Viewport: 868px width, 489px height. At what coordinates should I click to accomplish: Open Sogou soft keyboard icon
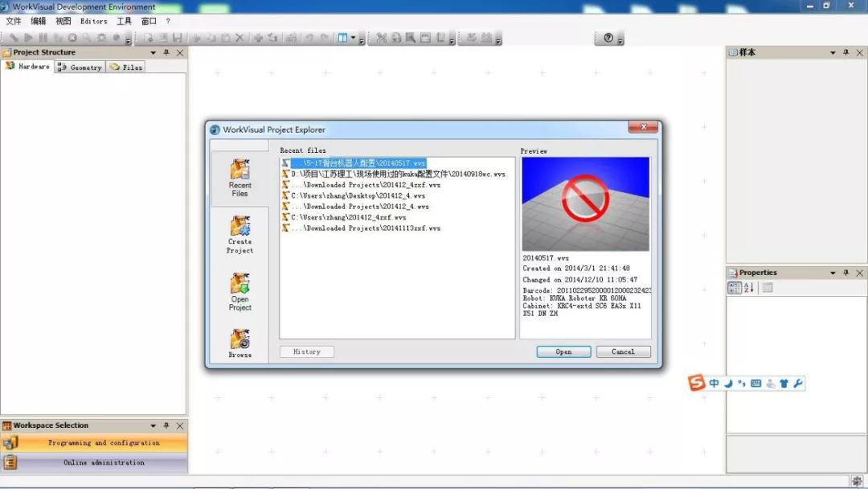pos(755,384)
